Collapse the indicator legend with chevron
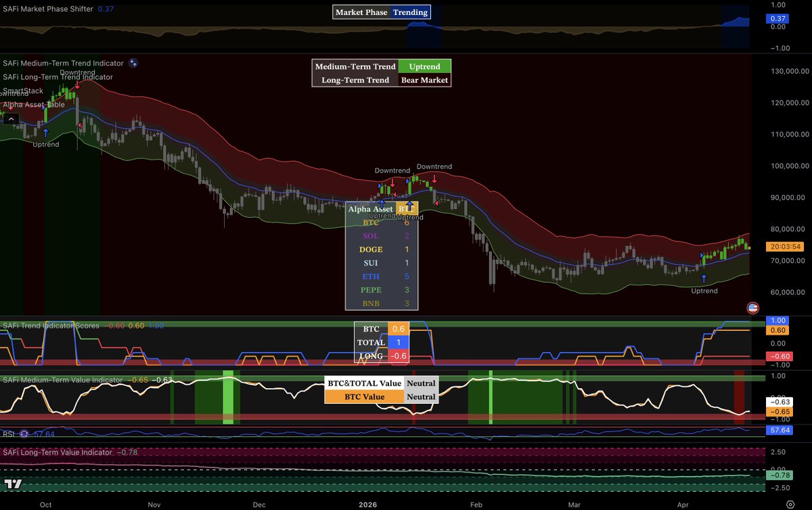This screenshot has width=812, height=510. click(10, 119)
